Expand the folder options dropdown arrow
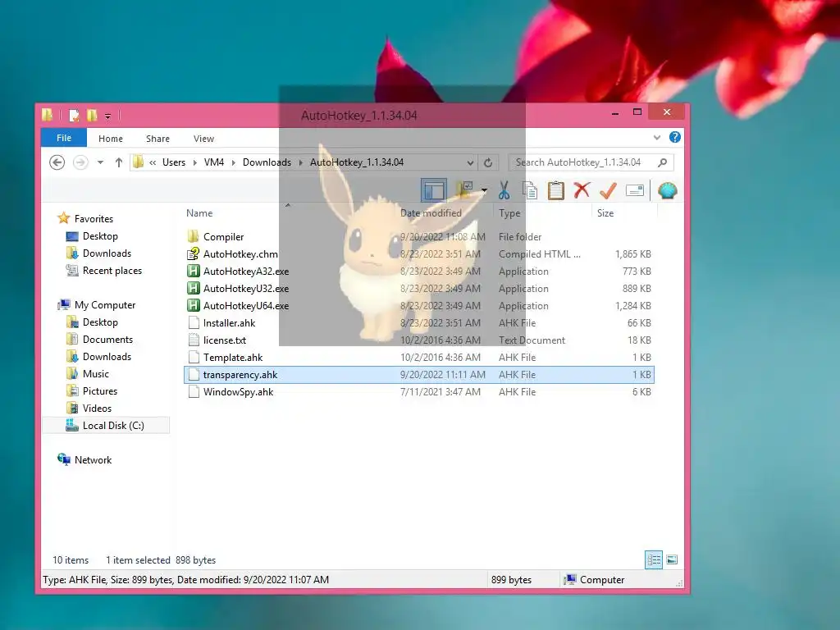Screen dimensions: 840x630 [x=484, y=190]
